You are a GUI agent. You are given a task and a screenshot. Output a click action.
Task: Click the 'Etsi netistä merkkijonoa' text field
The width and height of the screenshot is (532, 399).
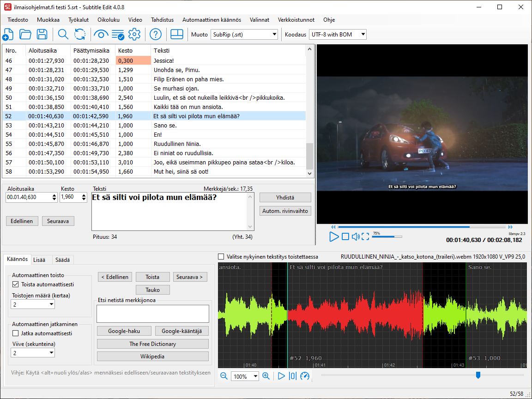click(153, 314)
